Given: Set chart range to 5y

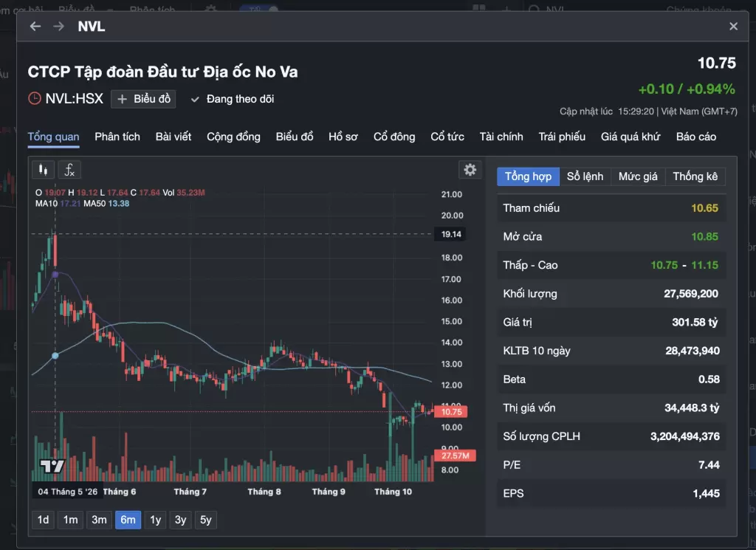Looking at the screenshot, I should (x=206, y=520).
